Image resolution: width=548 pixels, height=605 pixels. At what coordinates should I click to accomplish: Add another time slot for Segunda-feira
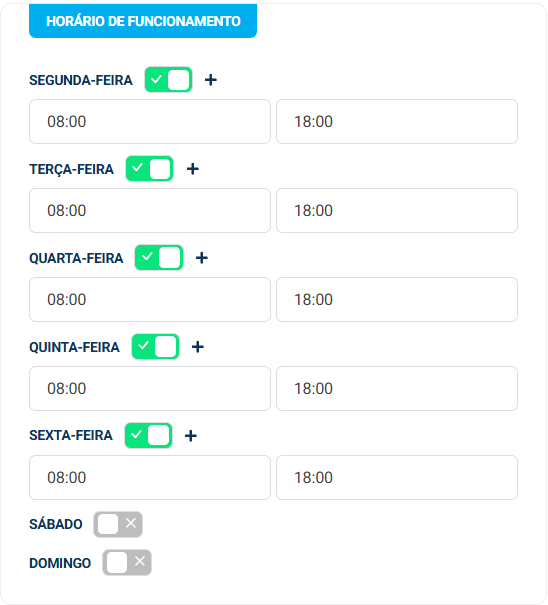click(x=211, y=80)
